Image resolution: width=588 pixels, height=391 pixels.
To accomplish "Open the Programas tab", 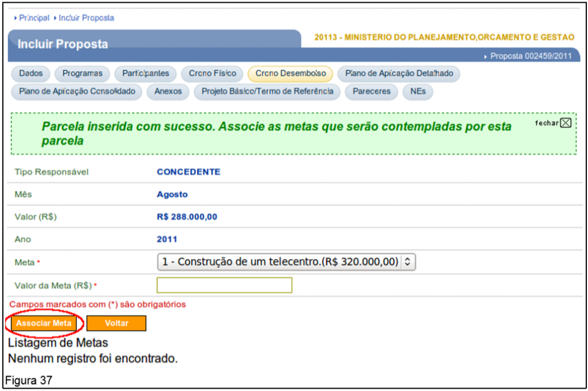I will (x=82, y=73).
